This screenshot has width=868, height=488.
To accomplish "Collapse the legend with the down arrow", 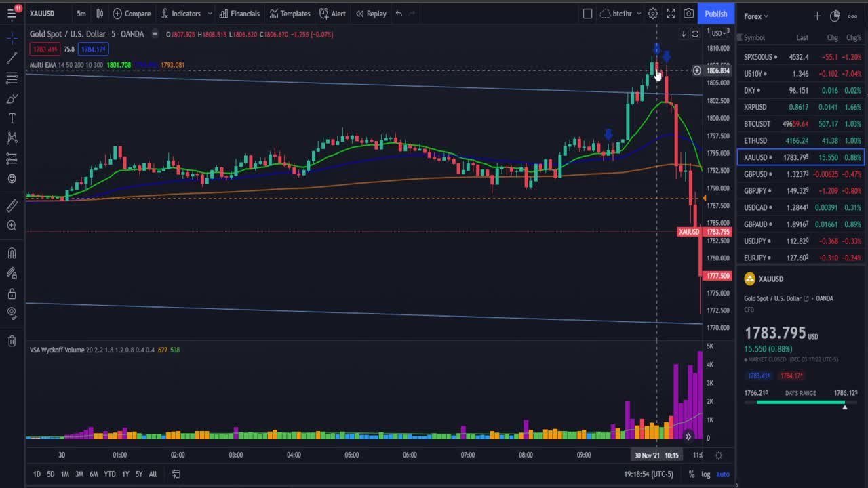I will 684,34.
